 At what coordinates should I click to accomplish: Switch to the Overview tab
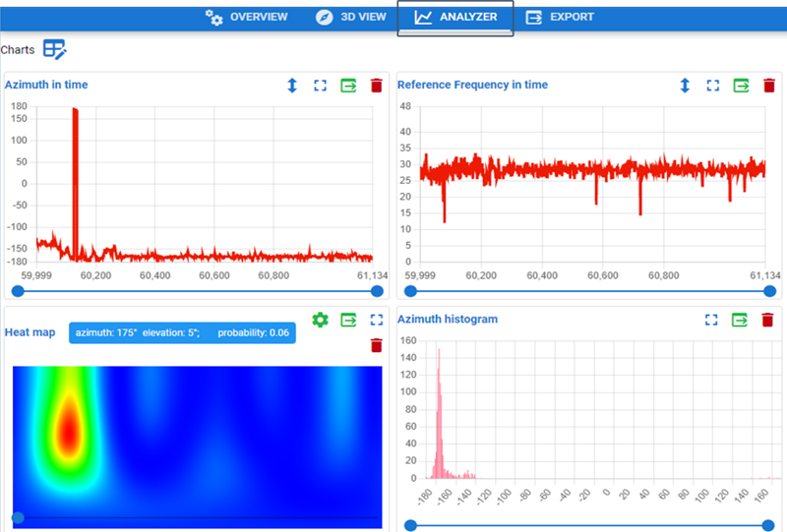click(x=247, y=17)
